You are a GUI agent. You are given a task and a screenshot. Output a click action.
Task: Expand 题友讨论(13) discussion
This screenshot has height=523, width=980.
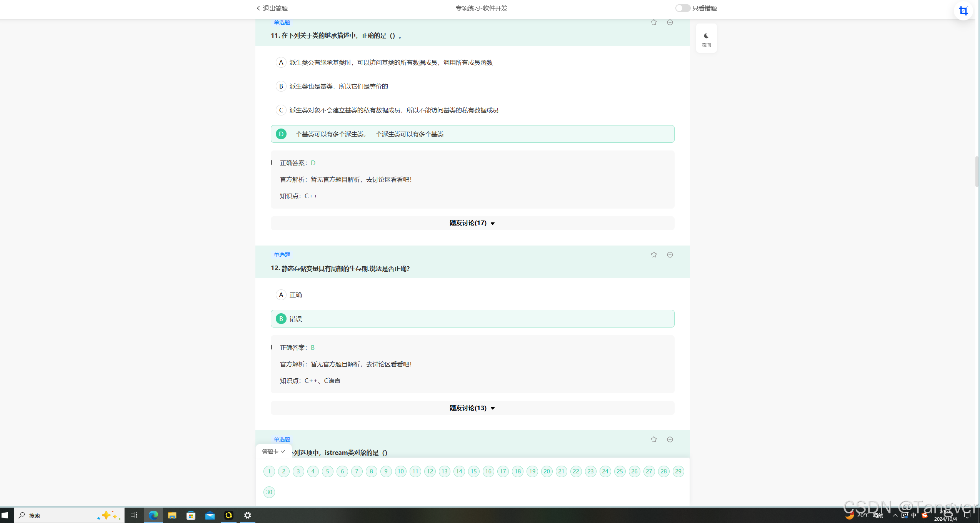[x=472, y=408]
